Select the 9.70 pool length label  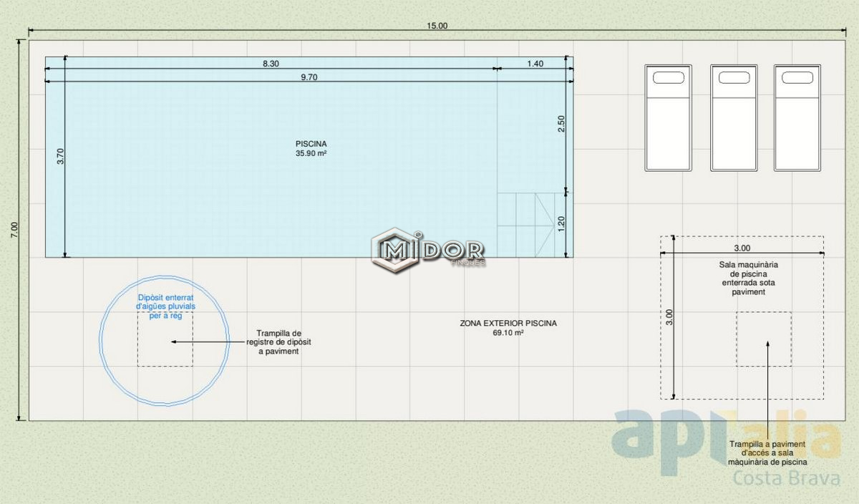coord(309,77)
